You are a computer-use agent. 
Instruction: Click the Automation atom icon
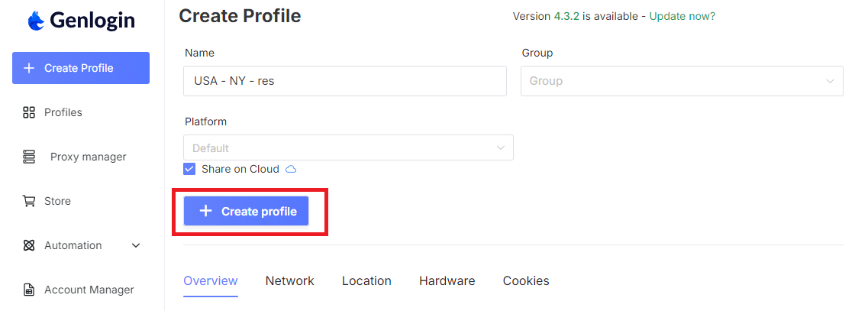tap(29, 245)
